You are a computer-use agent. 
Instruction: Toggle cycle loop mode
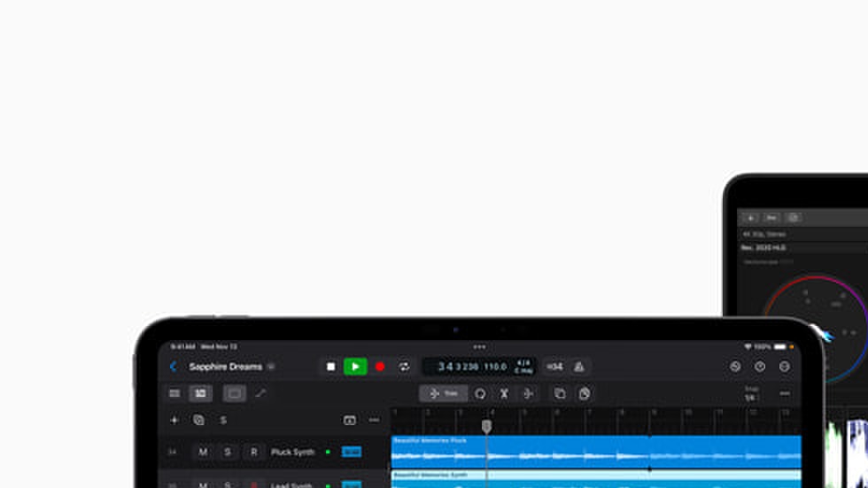[404, 367]
